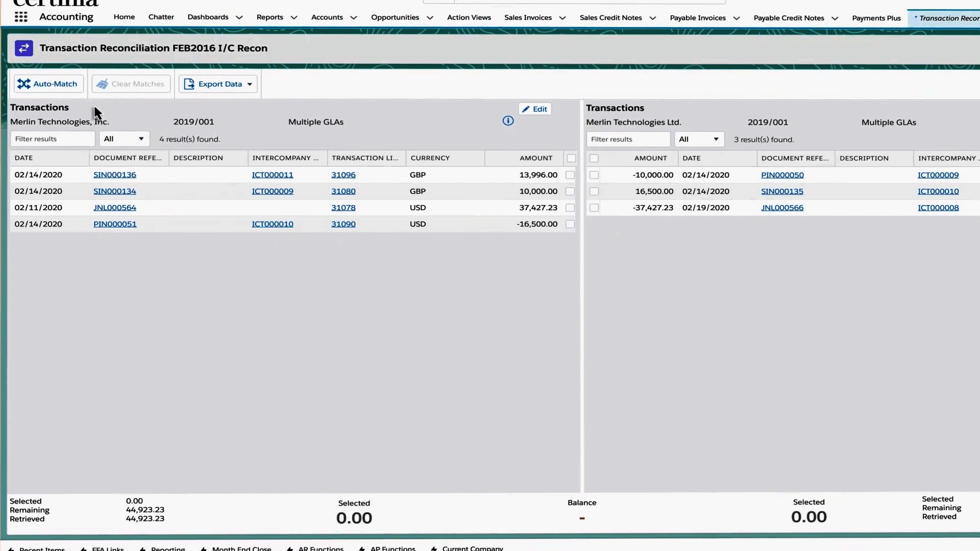The image size is (980, 551).
Task: Click the right panel Filter results field
Action: coord(628,139)
